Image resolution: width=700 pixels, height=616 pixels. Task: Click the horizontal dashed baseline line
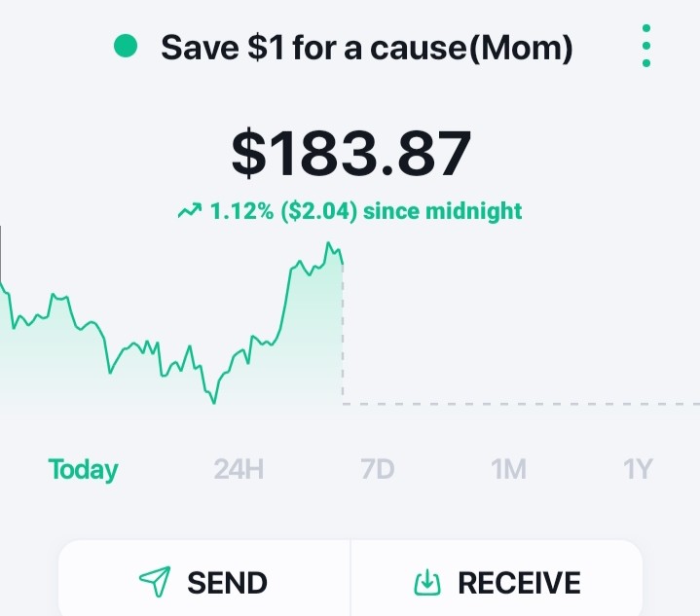(521, 404)
